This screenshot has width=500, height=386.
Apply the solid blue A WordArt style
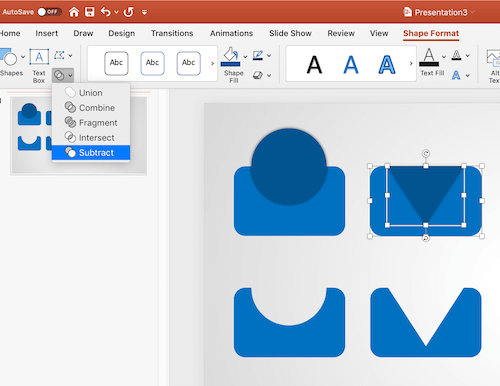tap(351, 65)
